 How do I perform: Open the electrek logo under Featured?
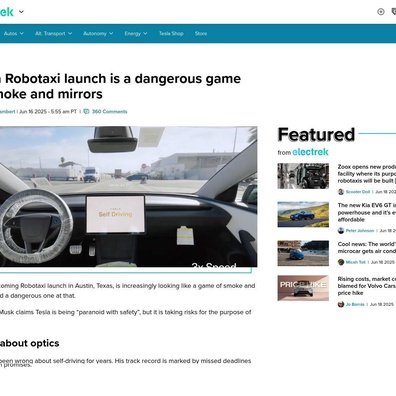310,152
